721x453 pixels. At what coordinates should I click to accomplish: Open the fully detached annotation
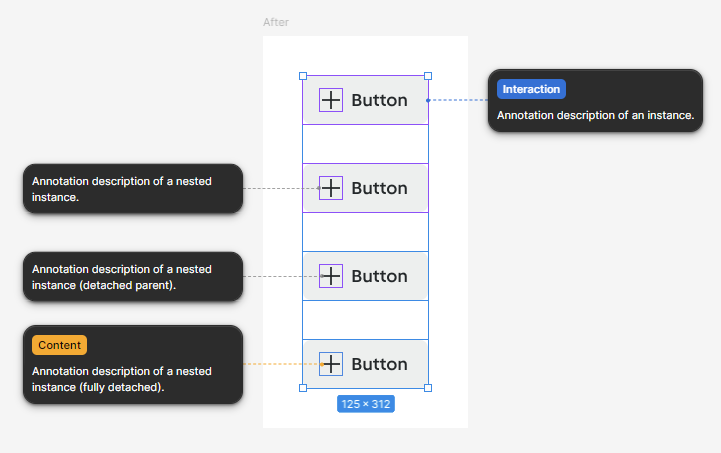pyautogui.click(x=133, y=365)
